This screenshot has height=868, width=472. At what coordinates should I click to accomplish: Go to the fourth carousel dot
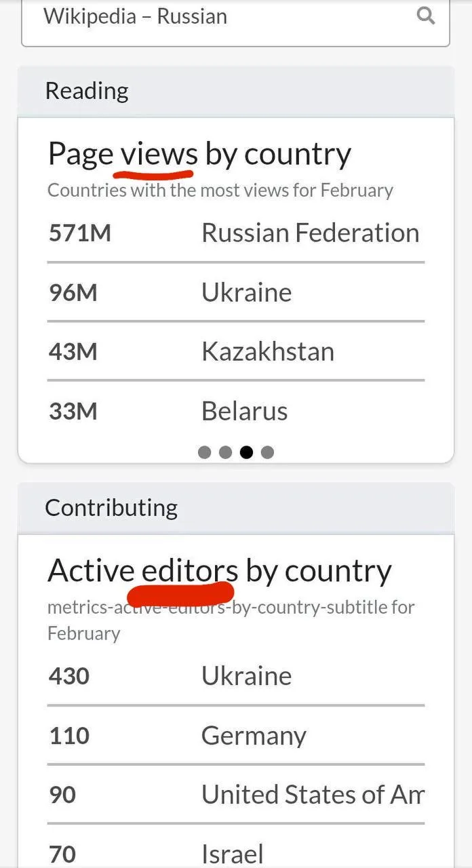click(267, 452)
